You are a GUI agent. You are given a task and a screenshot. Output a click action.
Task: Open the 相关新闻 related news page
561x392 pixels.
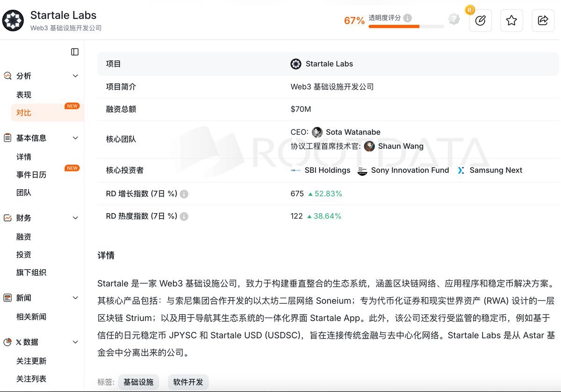point(31,317)
